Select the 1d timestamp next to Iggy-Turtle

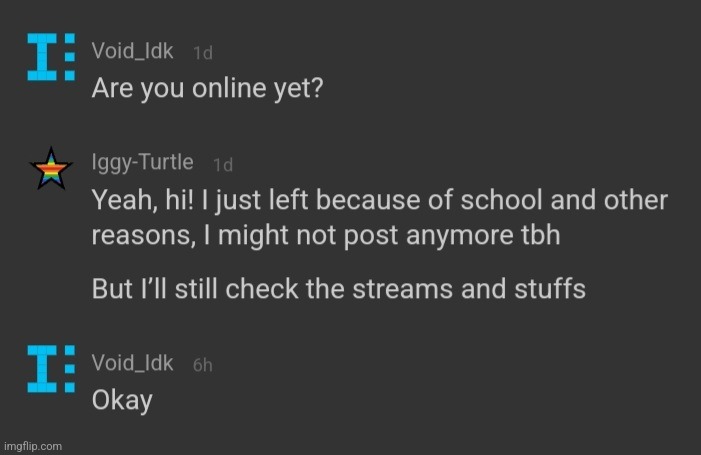(x=223, y=165)
